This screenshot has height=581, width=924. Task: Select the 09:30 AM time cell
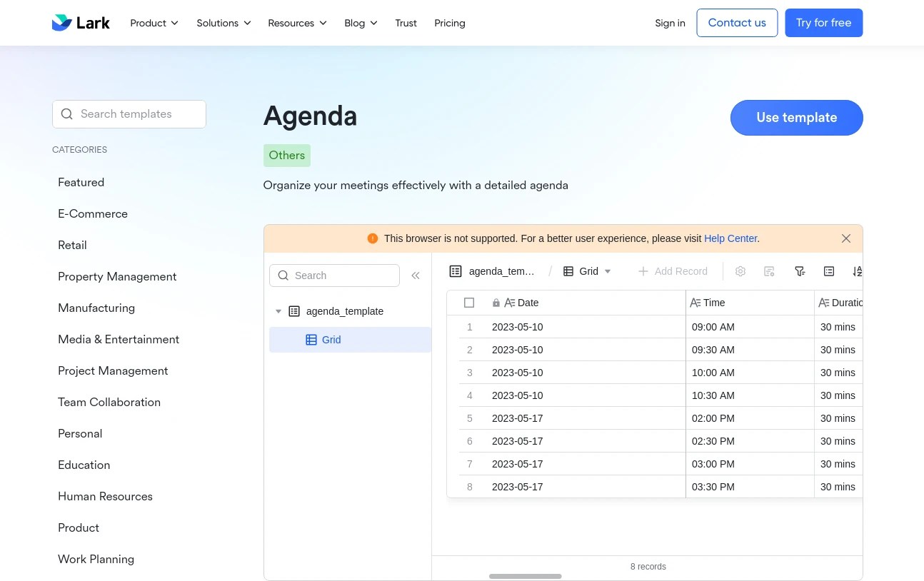750,350
